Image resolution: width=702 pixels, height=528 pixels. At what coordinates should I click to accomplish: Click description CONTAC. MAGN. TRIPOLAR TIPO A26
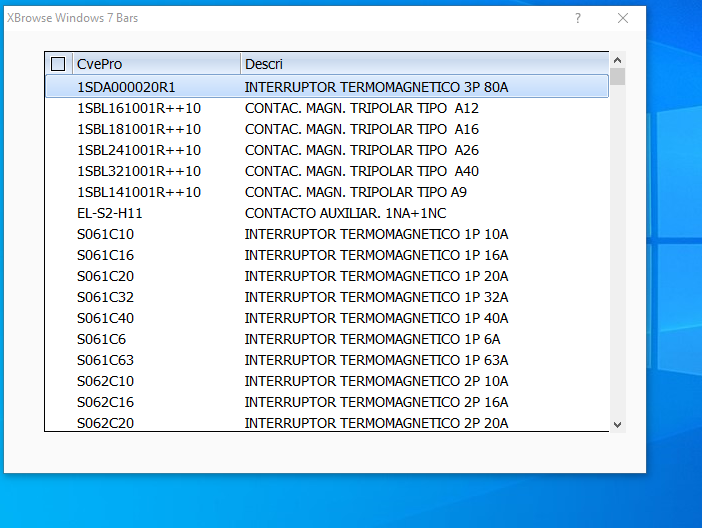[362, 150]
